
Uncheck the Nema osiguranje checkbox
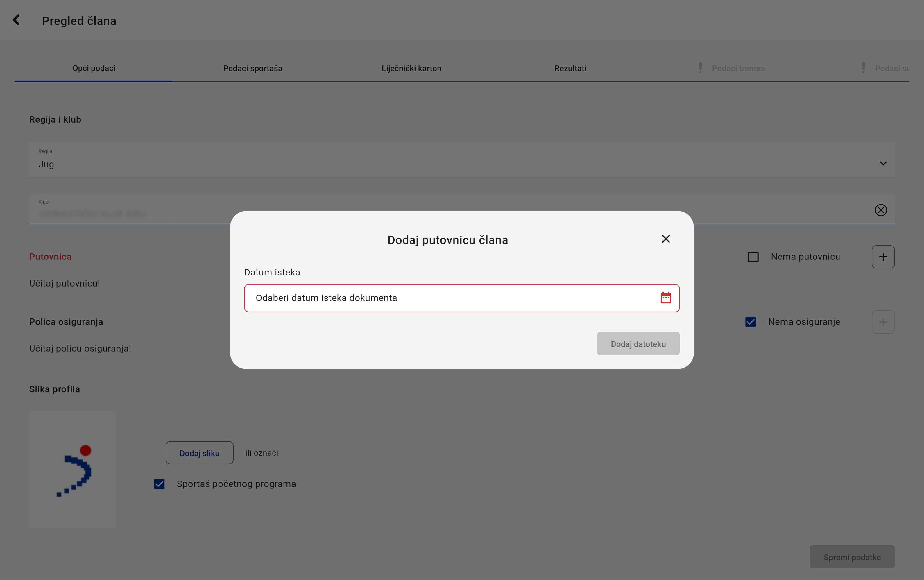751,322
